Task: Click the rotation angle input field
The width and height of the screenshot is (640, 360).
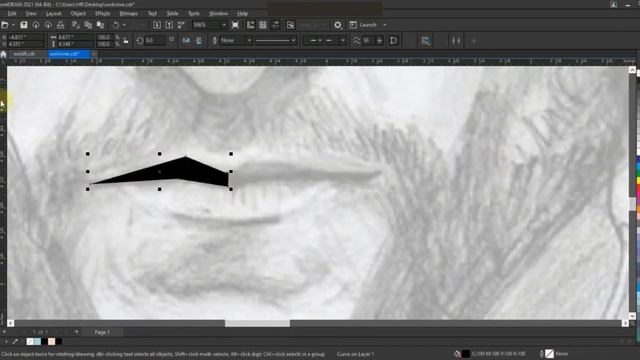Action: tap(154, 40)
